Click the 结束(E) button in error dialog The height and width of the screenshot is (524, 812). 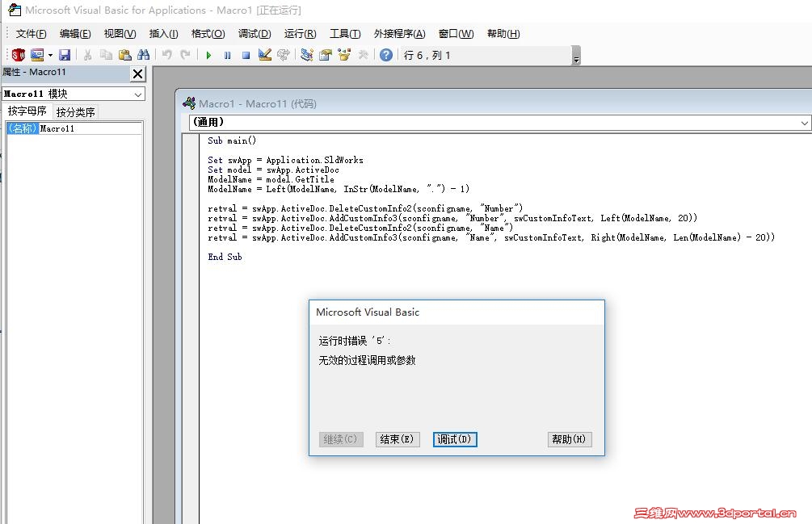pos(398,439)
